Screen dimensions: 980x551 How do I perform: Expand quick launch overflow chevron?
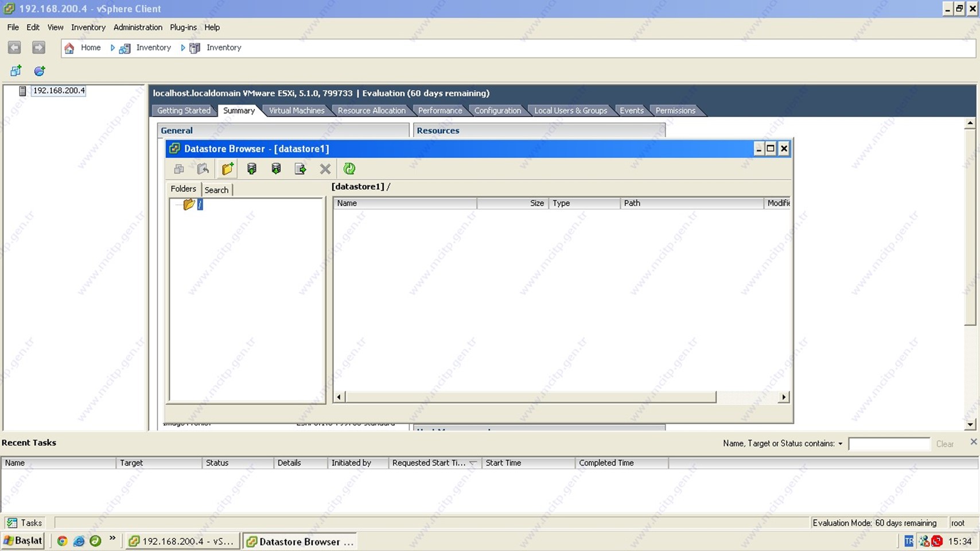coord(112,538)
